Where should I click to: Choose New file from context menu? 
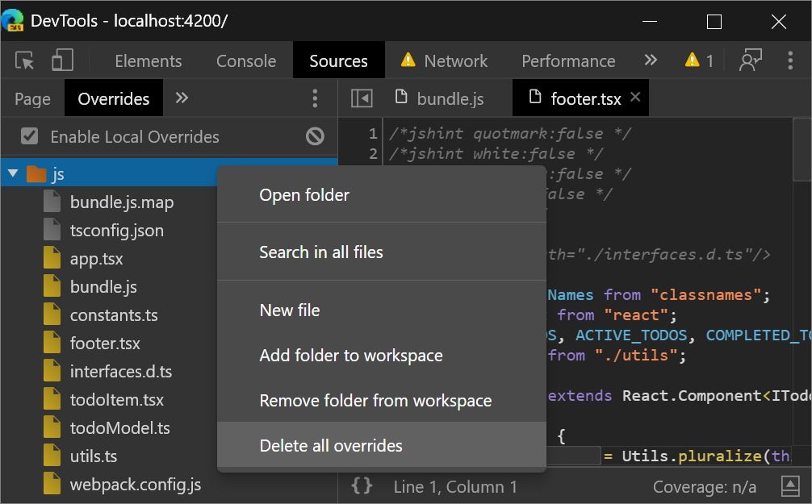[382, 310]
